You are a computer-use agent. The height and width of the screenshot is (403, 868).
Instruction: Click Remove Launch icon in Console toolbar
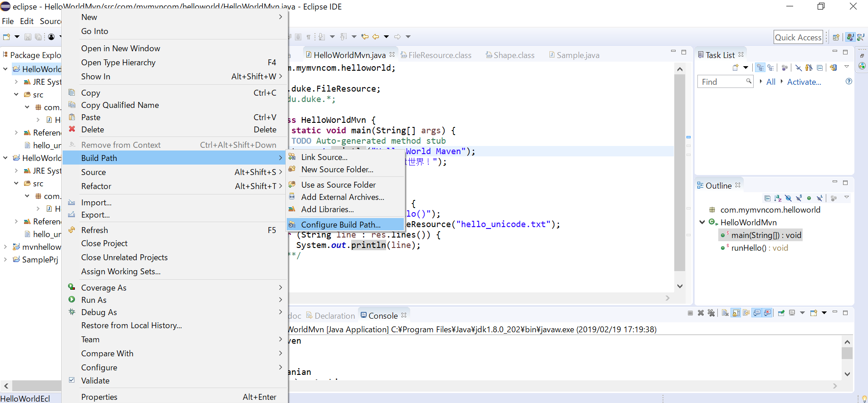click(701, 313)
